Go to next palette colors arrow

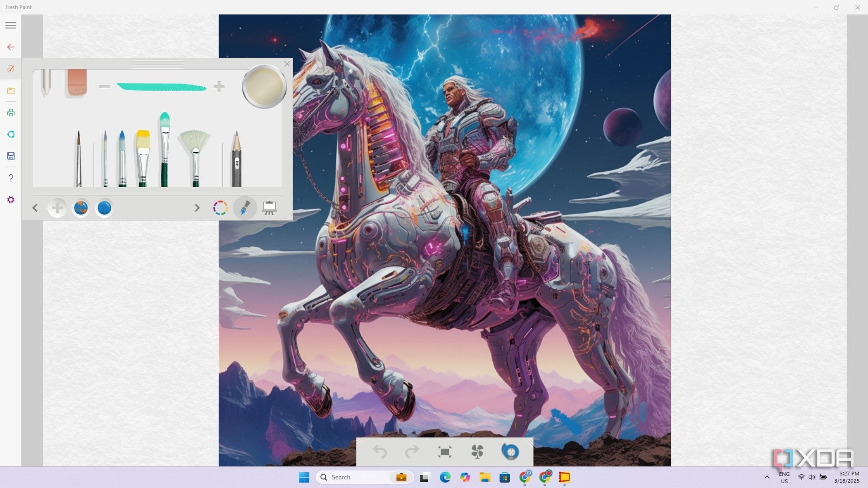(197, 208)
